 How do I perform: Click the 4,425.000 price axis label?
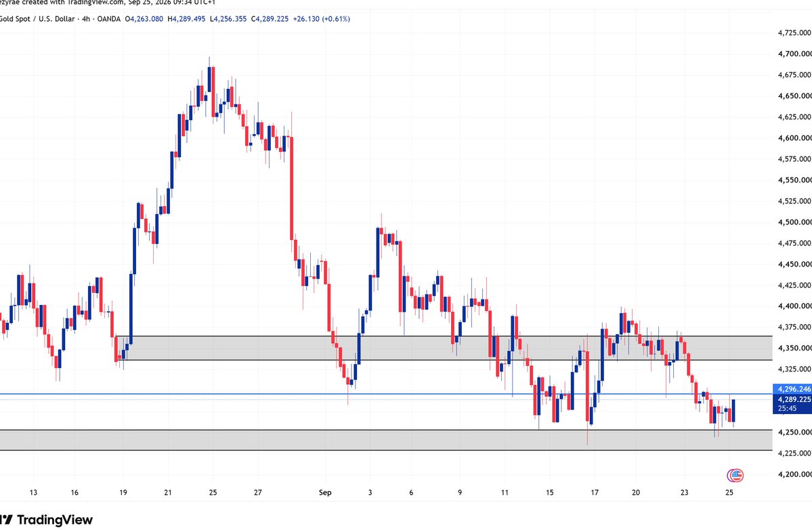click(794, 285)
